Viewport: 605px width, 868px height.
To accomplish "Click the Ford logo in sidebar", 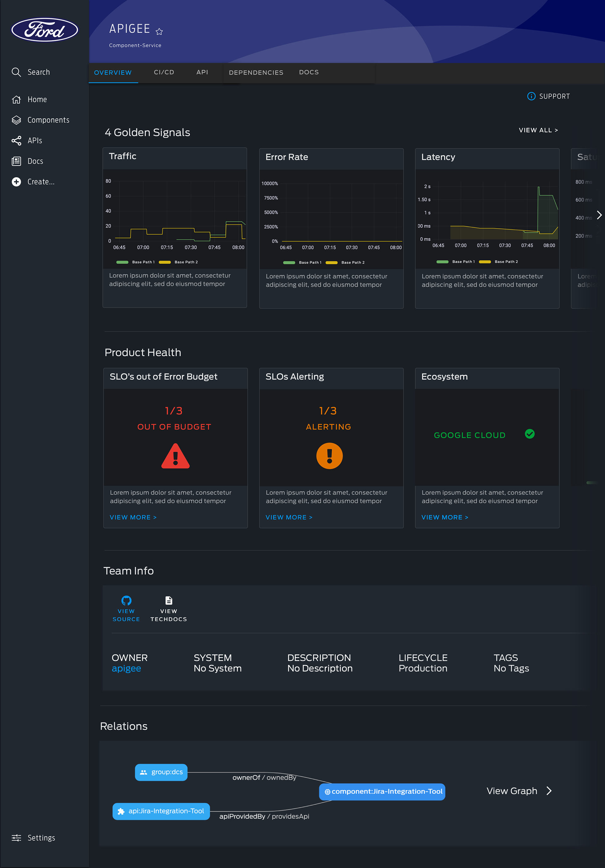I will (x=45, y=30).
